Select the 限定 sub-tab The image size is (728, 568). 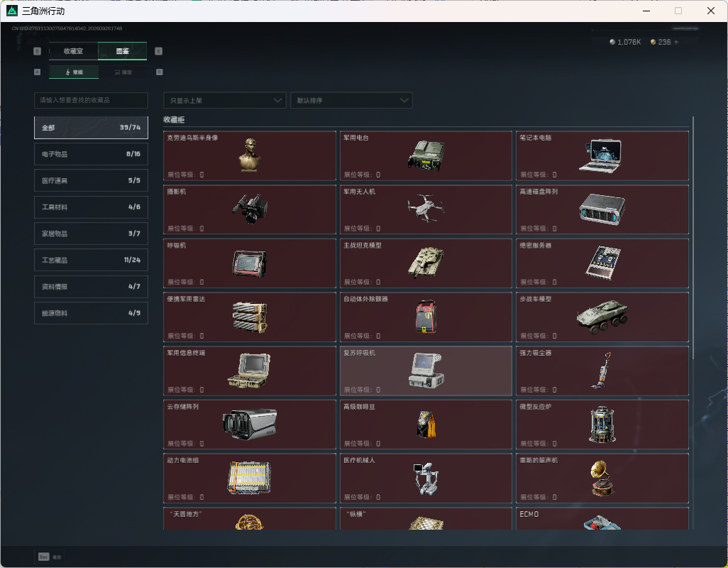(123, 72)
